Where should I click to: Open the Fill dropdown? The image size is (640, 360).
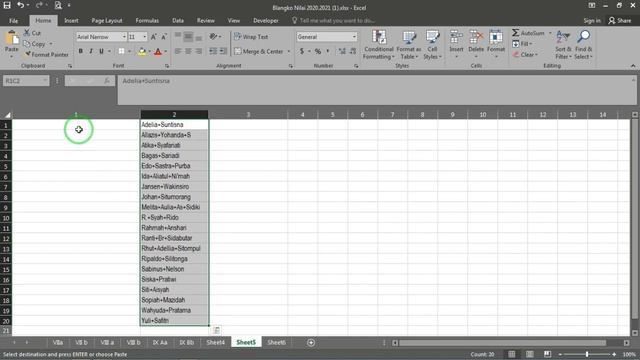tap(522, 44)
